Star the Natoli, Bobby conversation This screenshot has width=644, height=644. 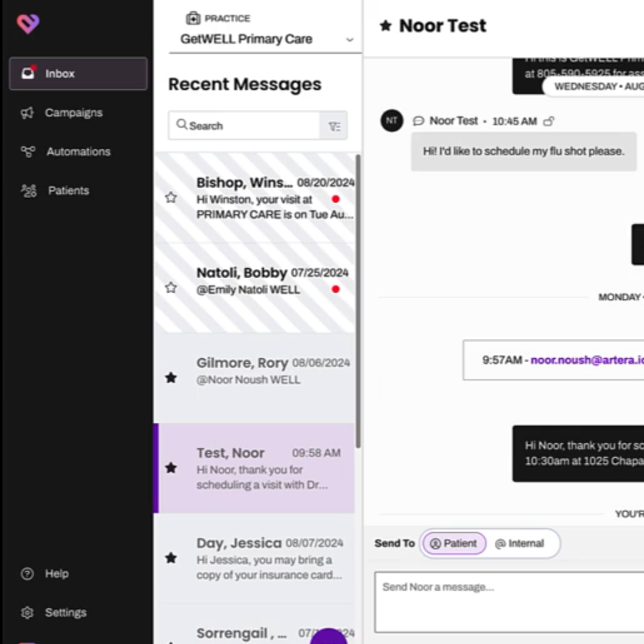tap(171, 288)
